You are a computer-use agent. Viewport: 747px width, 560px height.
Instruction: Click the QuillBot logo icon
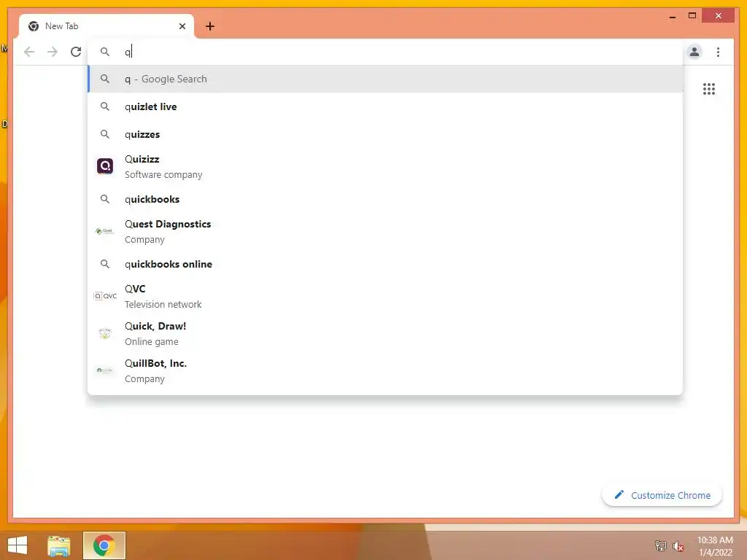tap(105, 370)
